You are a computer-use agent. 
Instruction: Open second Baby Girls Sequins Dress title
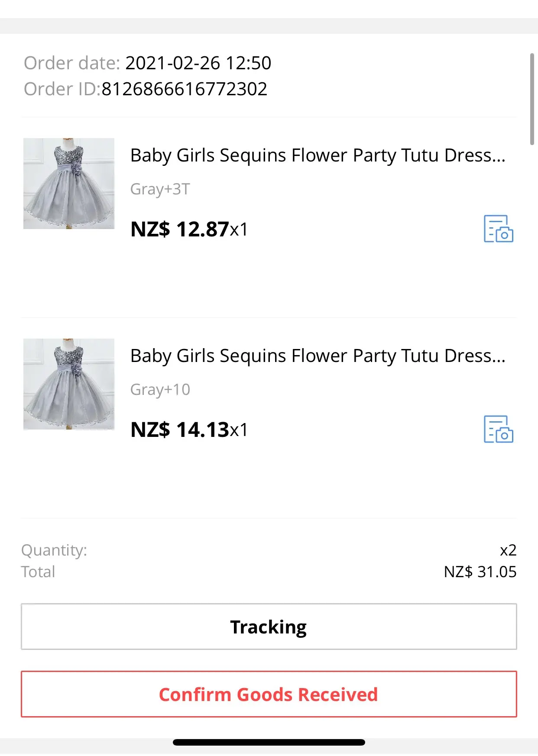pyautogui.click(x=318, y=356)
